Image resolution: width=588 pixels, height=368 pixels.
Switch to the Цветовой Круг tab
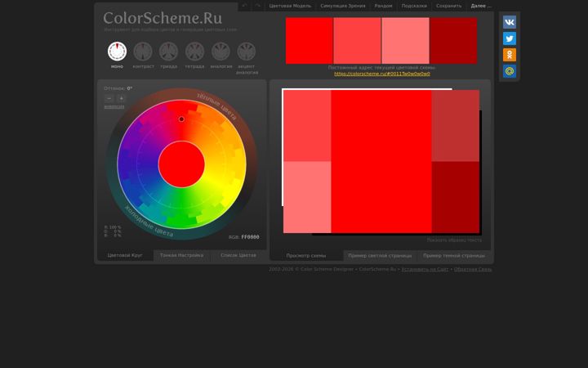pos(125,255)
